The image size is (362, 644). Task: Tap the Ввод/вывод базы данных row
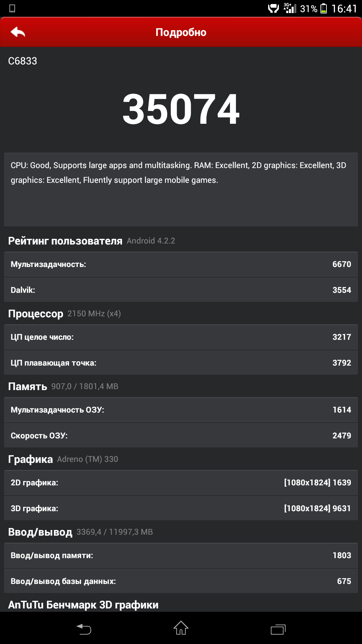click(x=181, y=581)
